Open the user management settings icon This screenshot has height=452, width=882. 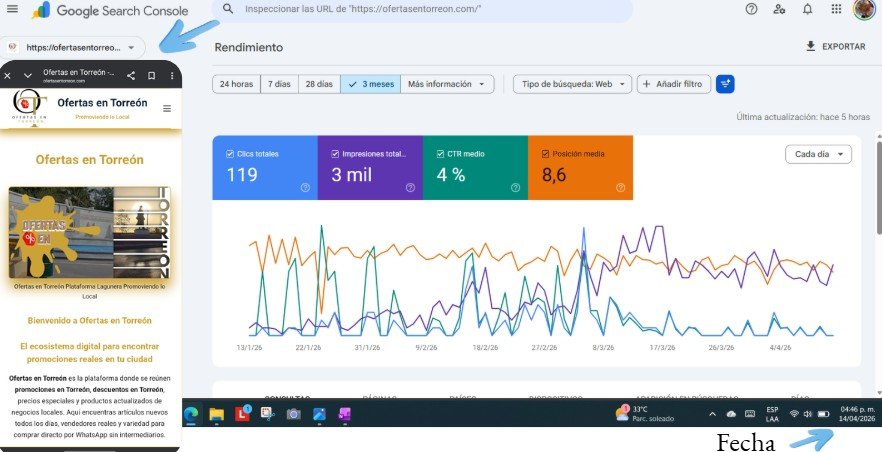[x=779, y=9]
